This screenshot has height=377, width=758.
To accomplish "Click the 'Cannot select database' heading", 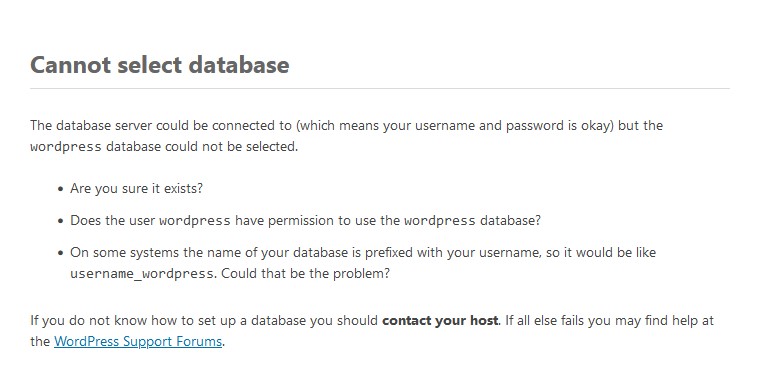I will click(160, 65).
